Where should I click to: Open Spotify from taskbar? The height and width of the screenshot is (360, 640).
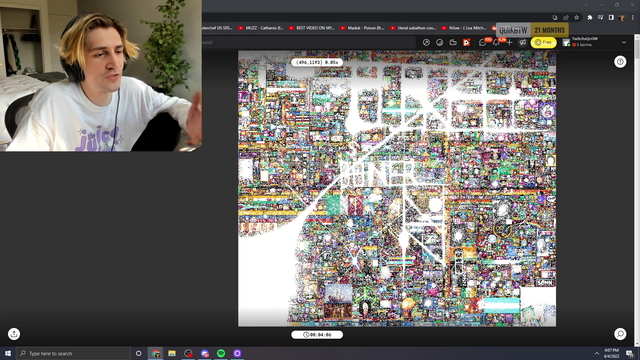point(221,353)
